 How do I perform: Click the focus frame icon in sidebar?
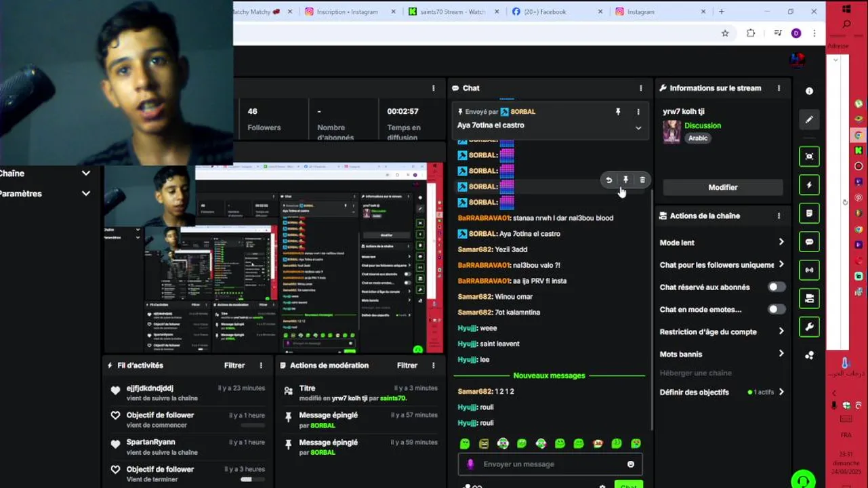[809, 157]
